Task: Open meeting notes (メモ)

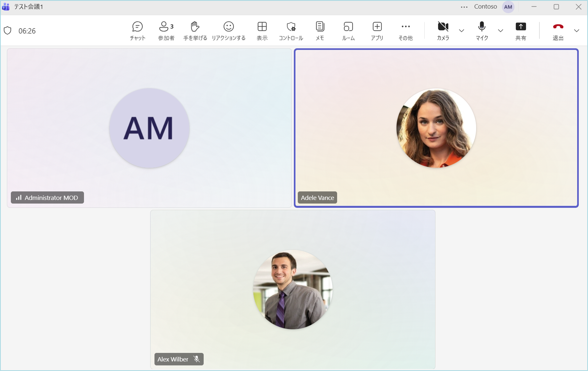Action: coord(320,31)
